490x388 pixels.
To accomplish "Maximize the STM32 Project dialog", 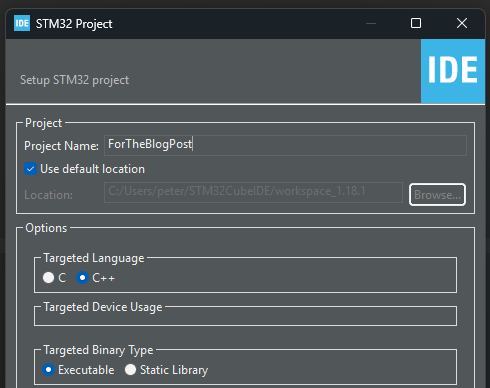I will (x=416, y=23).
